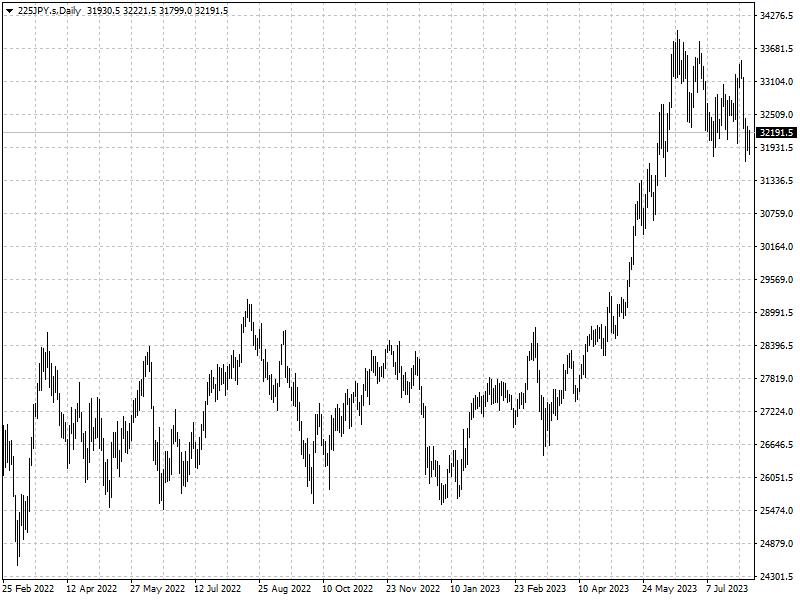
Task: Click the 33681.5 price axis label
Action: click(x=777, y=48)
